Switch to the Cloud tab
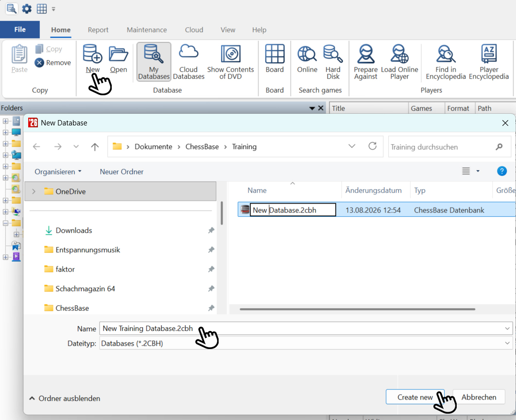This screenshot has width=516, height=420. 194,30
